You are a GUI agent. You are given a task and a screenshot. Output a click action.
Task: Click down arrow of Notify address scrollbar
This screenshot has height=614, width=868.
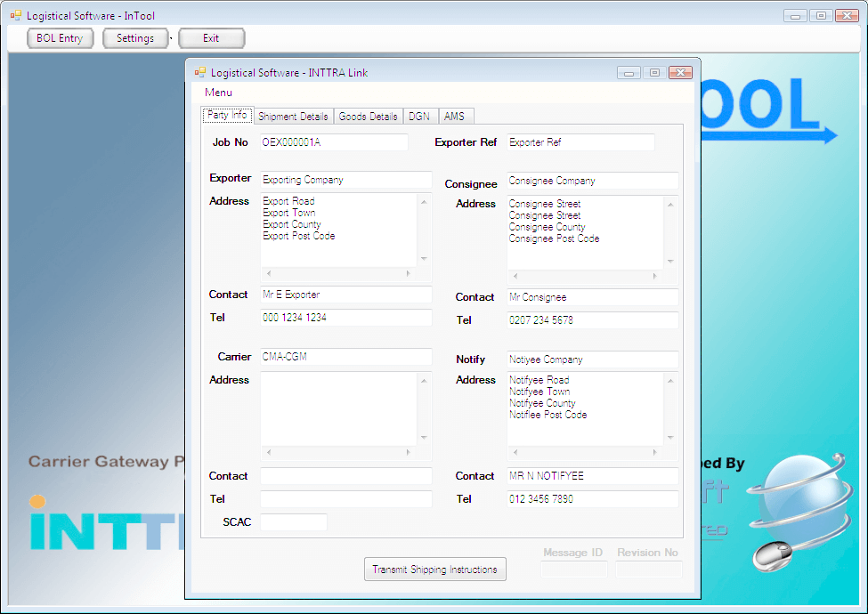pyautogui.click(x=670, y=438)
